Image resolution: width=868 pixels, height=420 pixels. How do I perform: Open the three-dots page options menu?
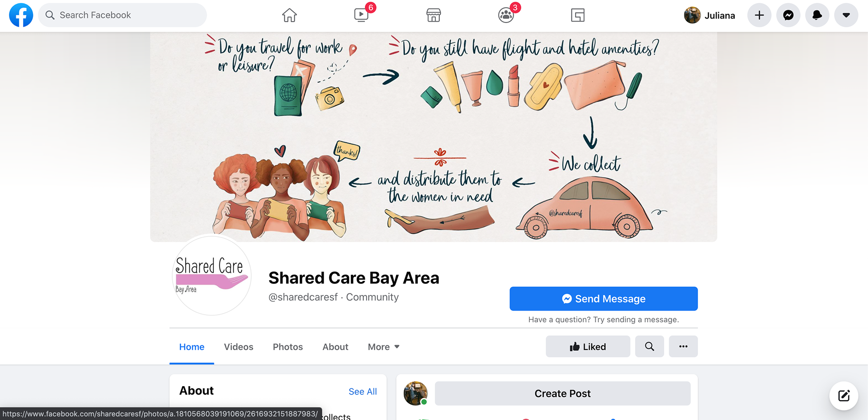tap(683, 346)
